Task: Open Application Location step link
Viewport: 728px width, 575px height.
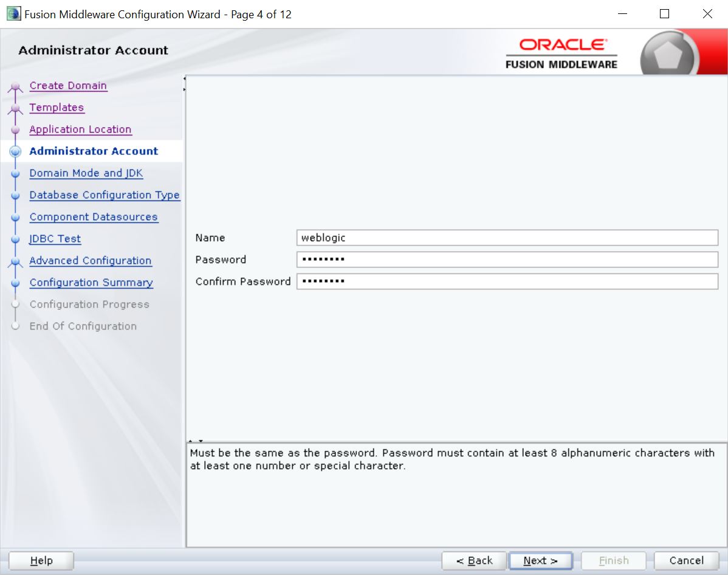Action: click(x=80, y=129)
